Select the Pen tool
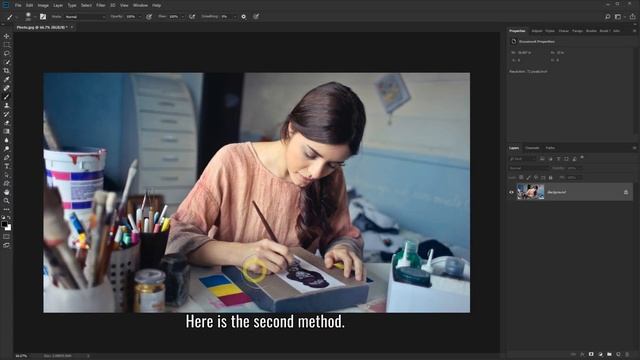This screenshot has height=360, width=640. (7, 157)
